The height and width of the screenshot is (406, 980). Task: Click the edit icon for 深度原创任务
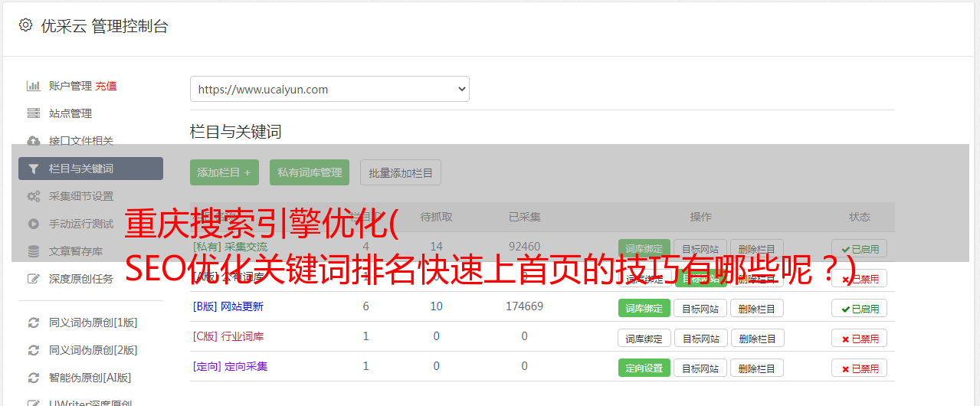pyautogui.click(x=33, y=279)
